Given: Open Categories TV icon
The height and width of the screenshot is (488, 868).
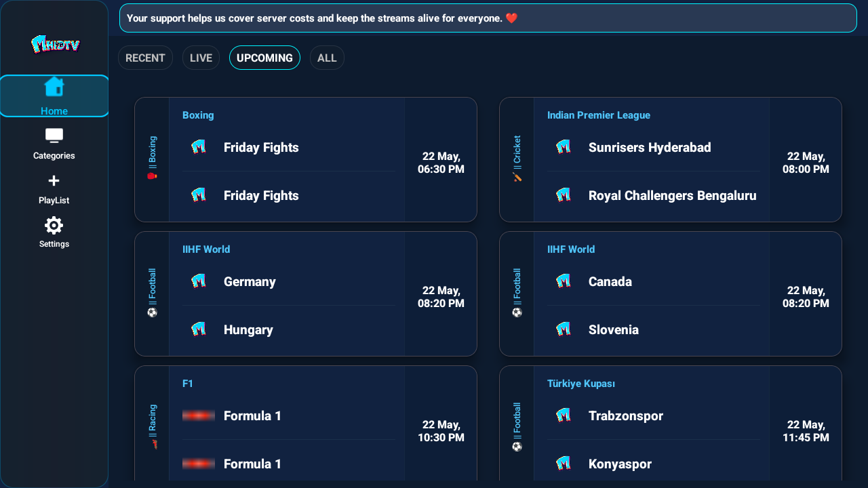Looking at the screenshot, I should (x=54, y=136).
